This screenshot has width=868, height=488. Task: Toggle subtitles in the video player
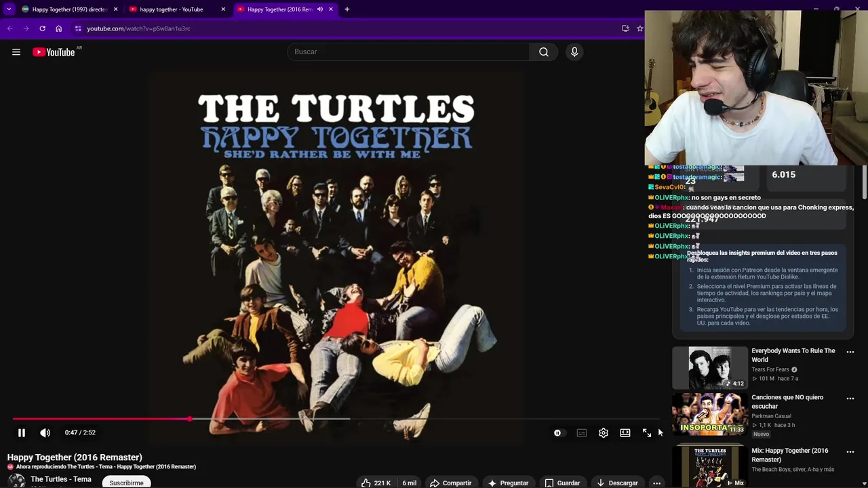[x=582, y=433]
